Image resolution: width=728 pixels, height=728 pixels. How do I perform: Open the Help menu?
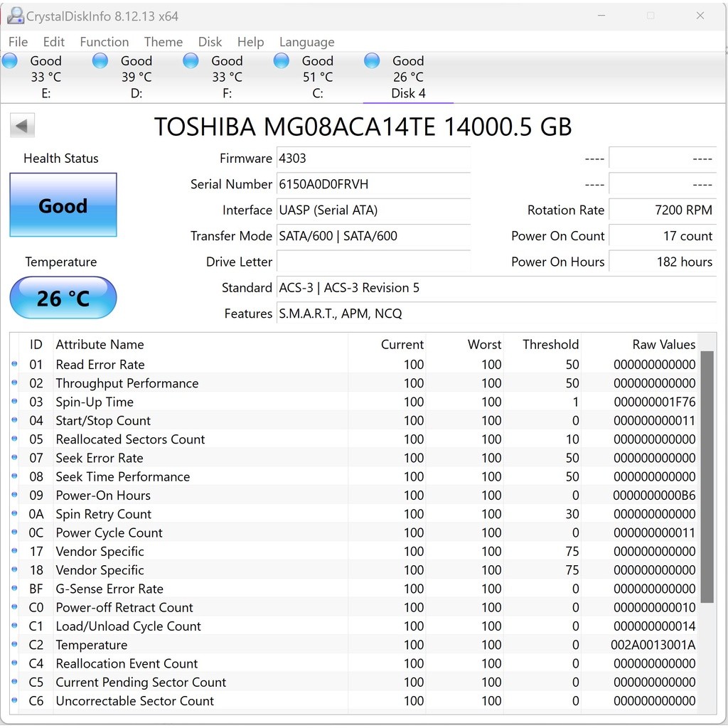click(x=251, y=42)
